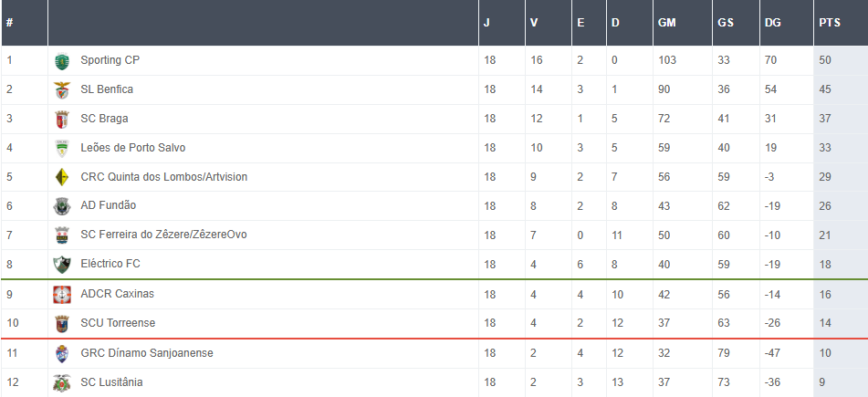The width and height of the screenshot is (868, 397).
Task: Click the SC Lusitânia club crest
Action: pyautogui.click(x=62, y=383)
